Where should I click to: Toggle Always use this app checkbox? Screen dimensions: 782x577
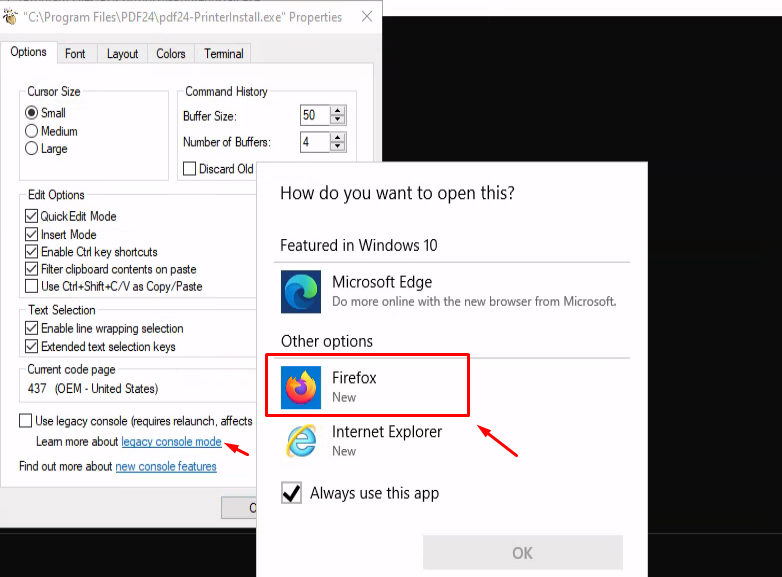point(291,493)
